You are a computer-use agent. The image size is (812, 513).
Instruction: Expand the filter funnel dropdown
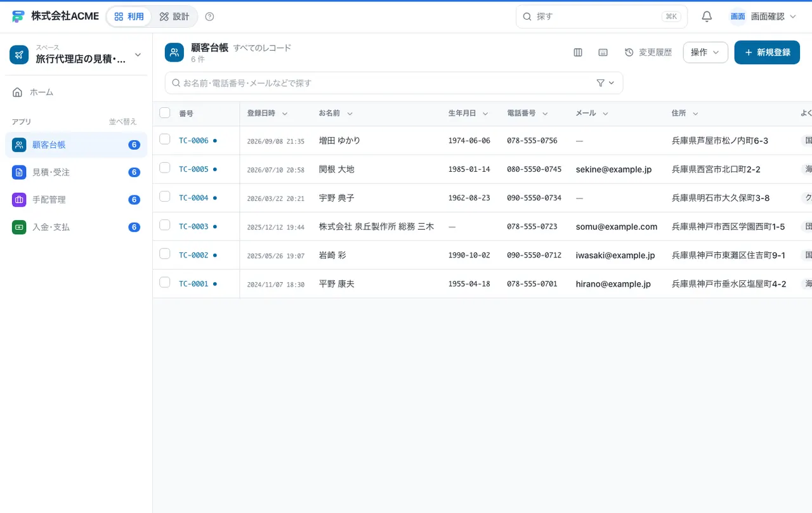(606, 83)
